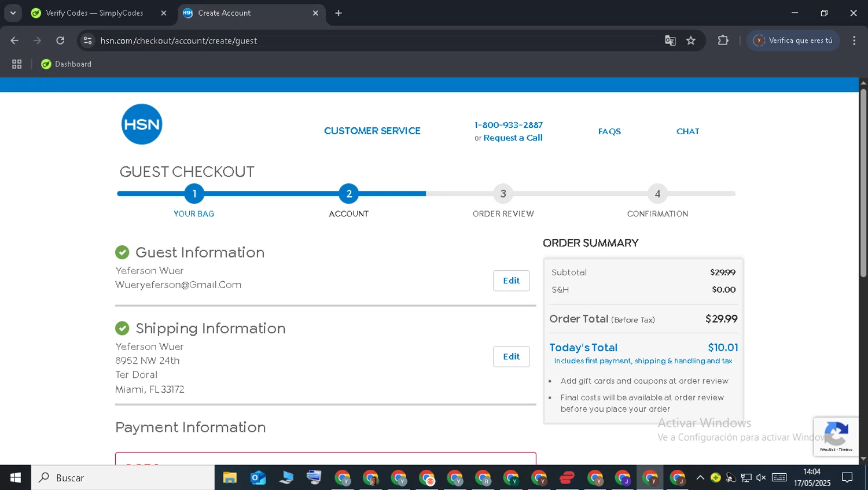Open the red app icon on the taskbar
This screenshot has width=868, height=490.
pyautogui.click(x=567, y=478)
